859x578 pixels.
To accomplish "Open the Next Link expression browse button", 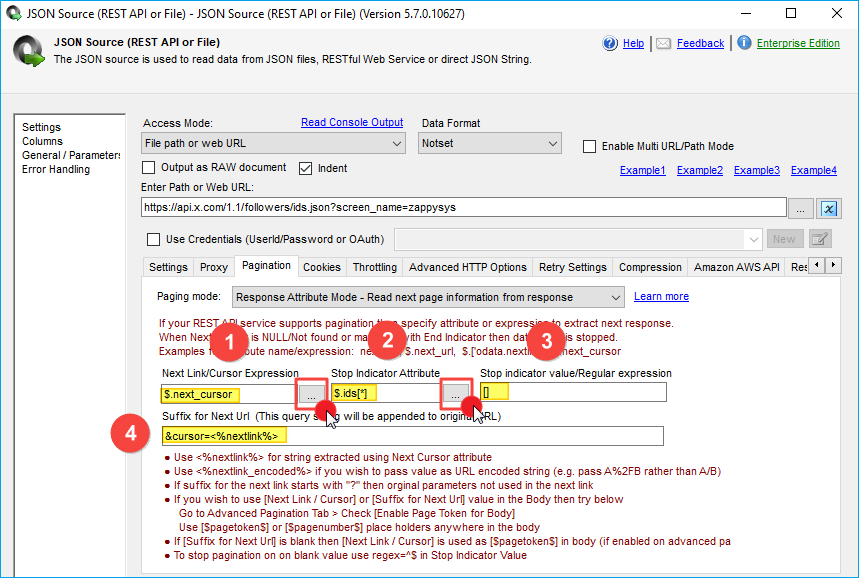I will pyautogui.click(x=310, y=394).
